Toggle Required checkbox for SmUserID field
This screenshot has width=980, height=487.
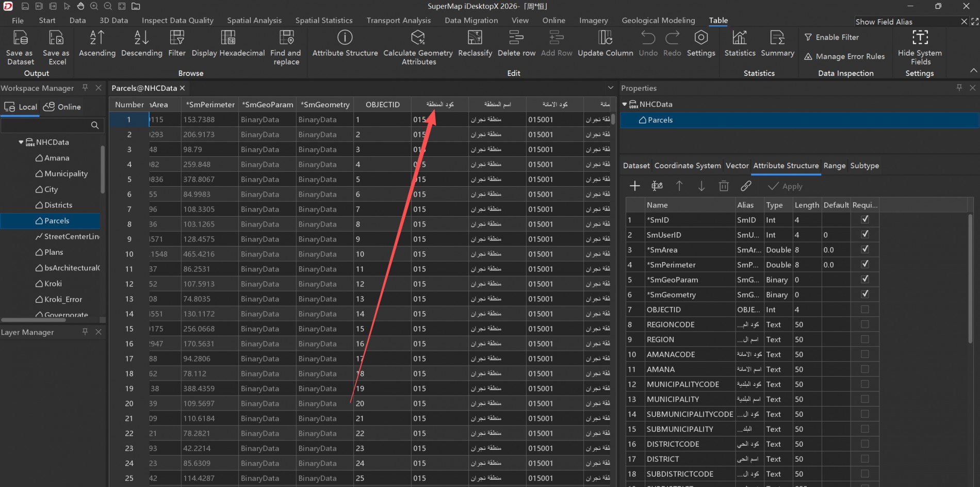(865, 235)
